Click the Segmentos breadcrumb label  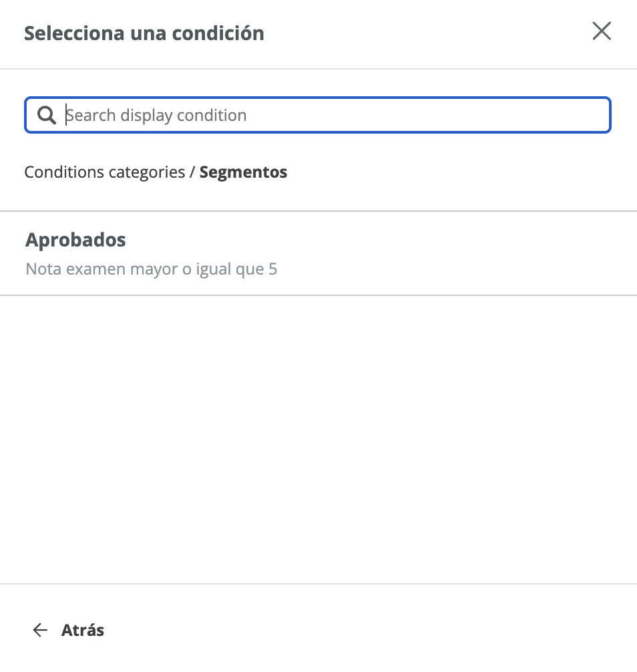[243, 172]
